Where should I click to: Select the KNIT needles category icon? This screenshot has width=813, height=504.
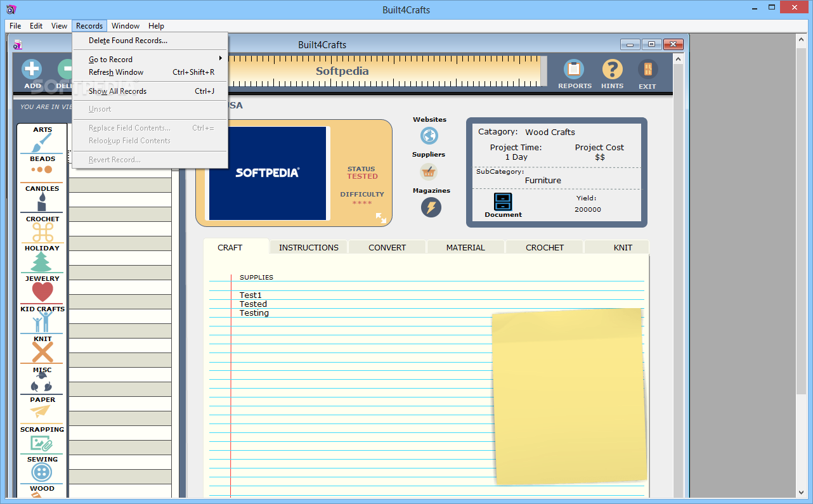coord(42,352)
